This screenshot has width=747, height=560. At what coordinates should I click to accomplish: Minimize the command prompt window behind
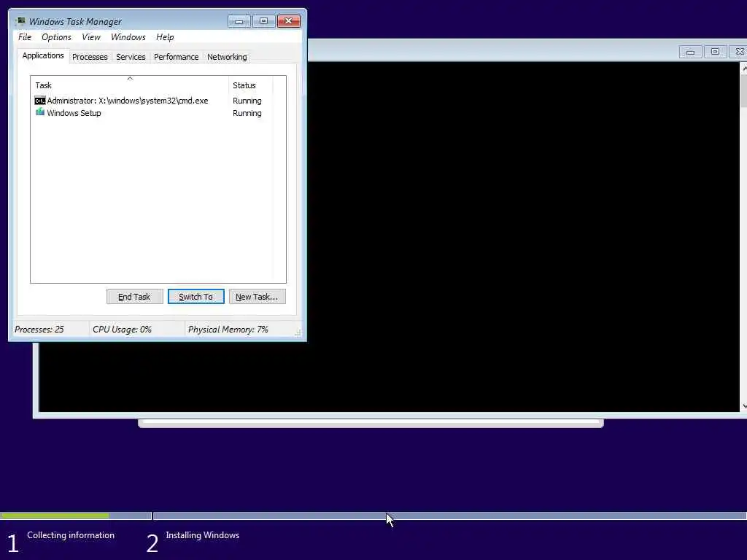[x=690, y=52]
